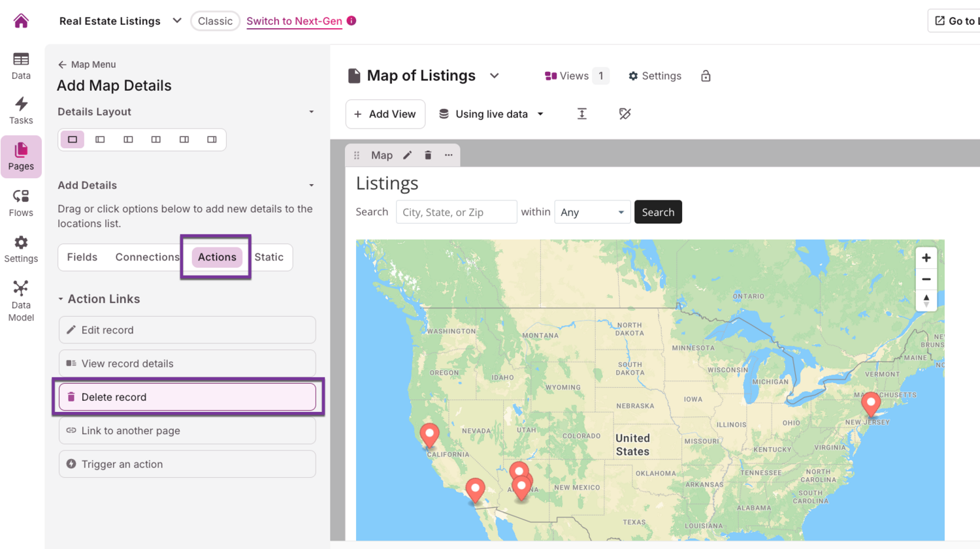Image resolution: width=980 pixels, height=549 pixels.
Task: Click the pencil edit icon on Map view
Action: (x=408, y=155)
